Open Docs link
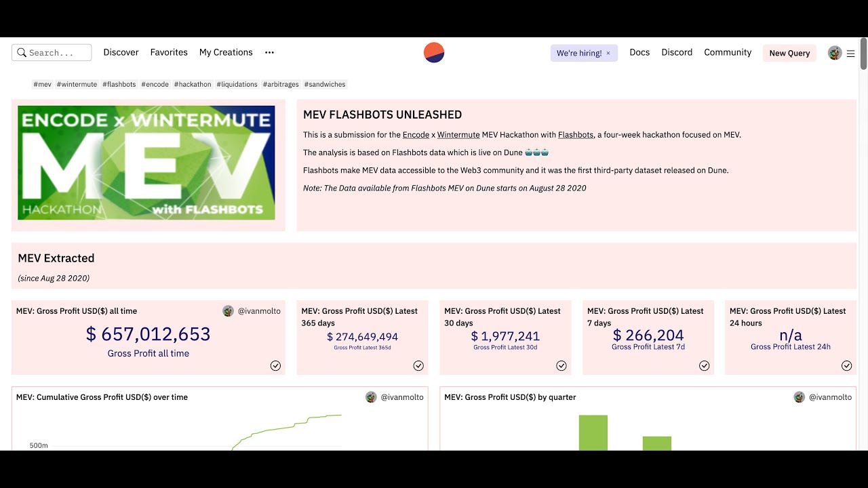 pos(639,52)
